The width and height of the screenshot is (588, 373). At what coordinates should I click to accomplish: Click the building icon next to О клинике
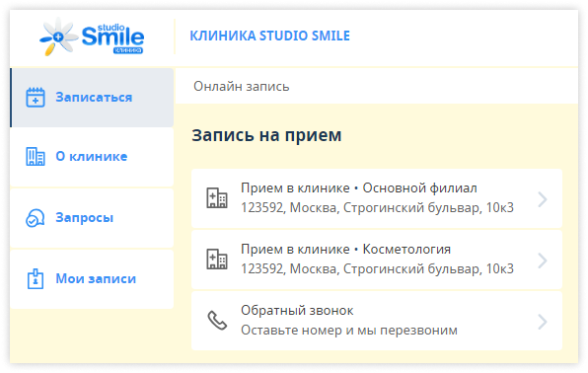point(36,157)
